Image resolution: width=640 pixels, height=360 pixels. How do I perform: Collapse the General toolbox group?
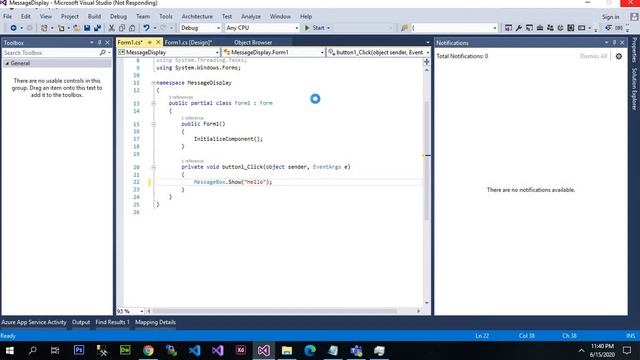tap(7, 63)
